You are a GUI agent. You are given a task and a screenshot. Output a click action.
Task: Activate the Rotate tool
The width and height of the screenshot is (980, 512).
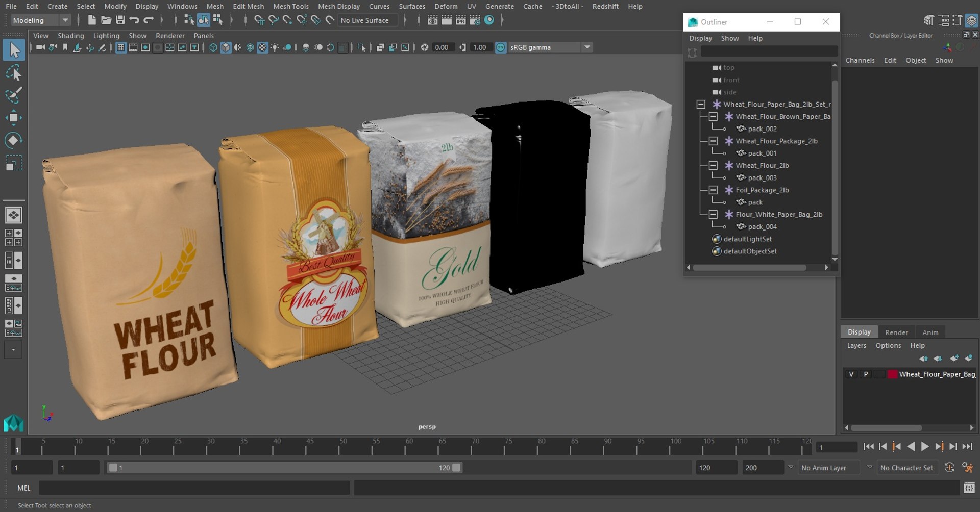pyautogui.click(x=14, y=140)
